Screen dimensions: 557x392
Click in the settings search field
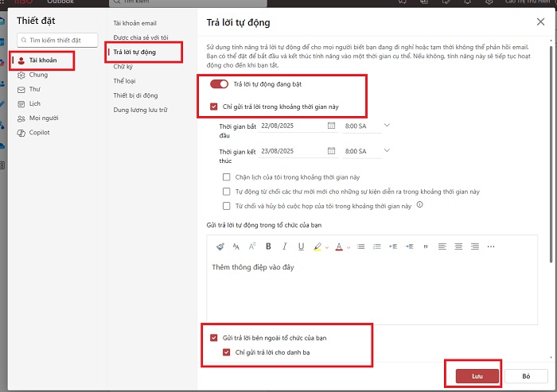pos(57,40)
